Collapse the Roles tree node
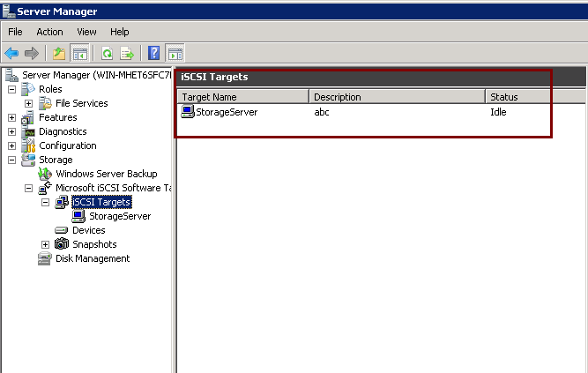Viewport: 588px width, 373px height. tap(11, 89)
